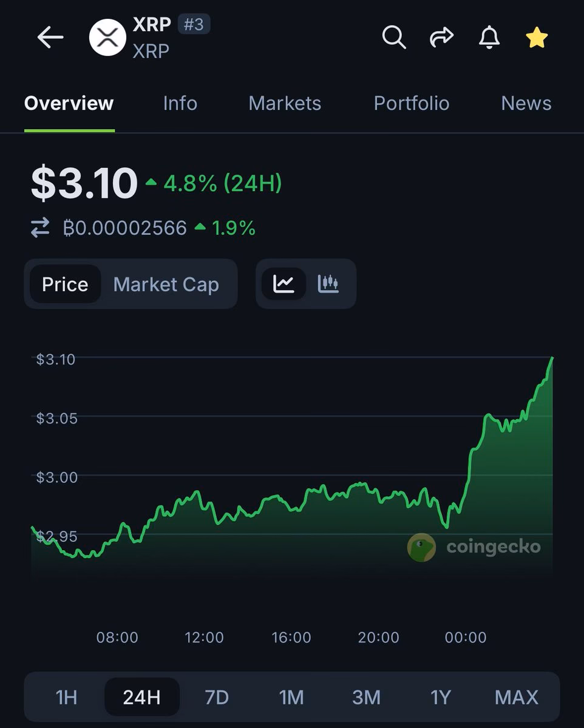584x728 pixels.
Task: Open the notification bell
Action: pyautogui.click(x=489, y=37)
